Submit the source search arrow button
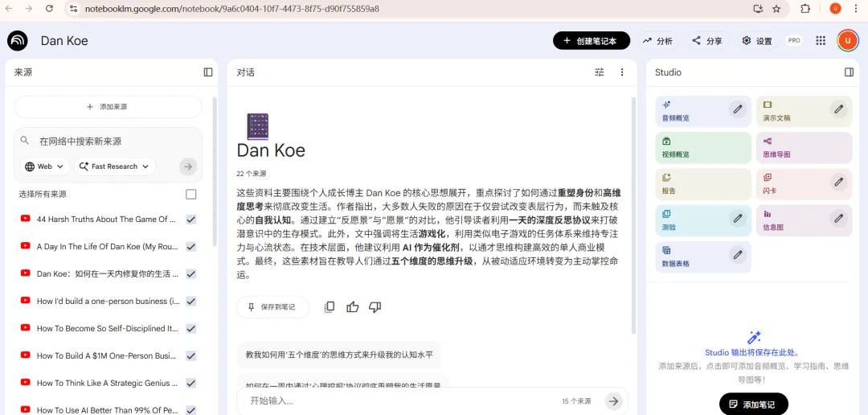 pos(188,166)
